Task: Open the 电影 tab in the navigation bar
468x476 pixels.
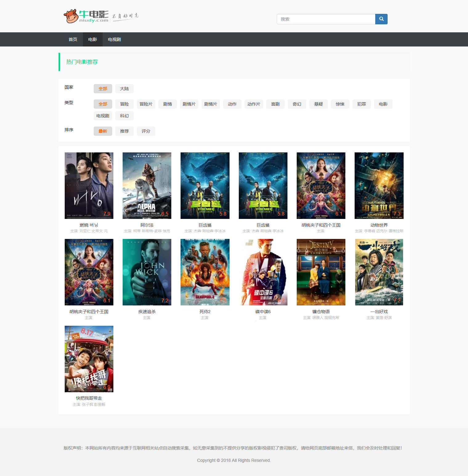Action: (x=92, y=39)
